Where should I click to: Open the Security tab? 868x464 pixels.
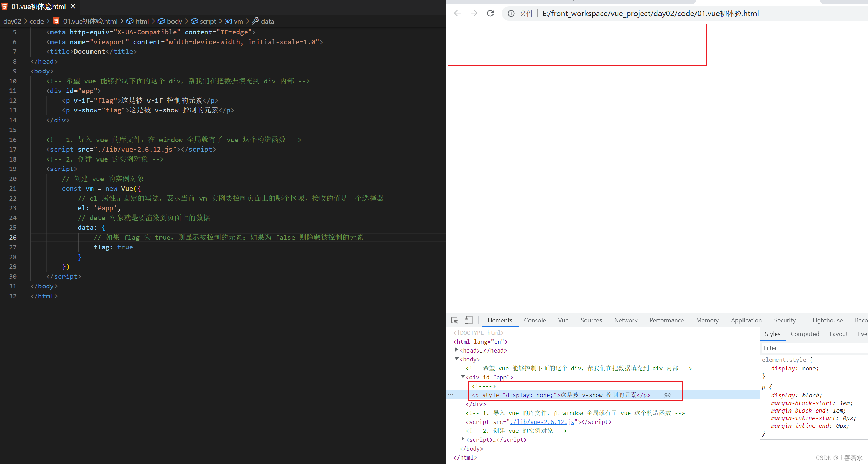(785, 320)
